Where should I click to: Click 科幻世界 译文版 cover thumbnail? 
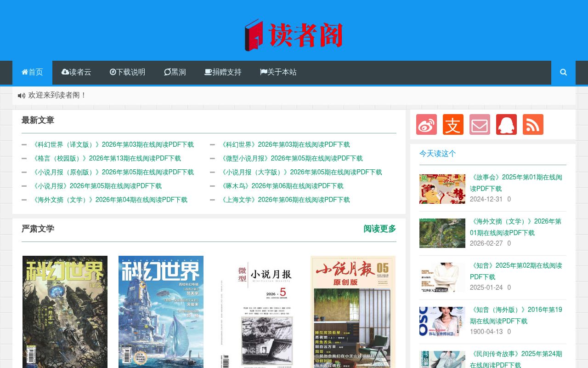tap(65, 312)
